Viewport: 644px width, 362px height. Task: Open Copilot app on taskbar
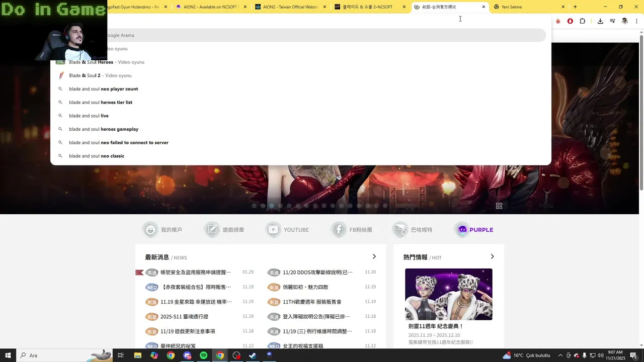click(x=154, y=355)
